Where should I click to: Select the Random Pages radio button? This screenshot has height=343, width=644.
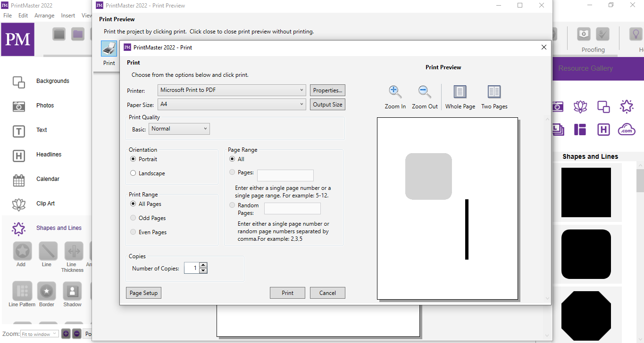(232, 205)
